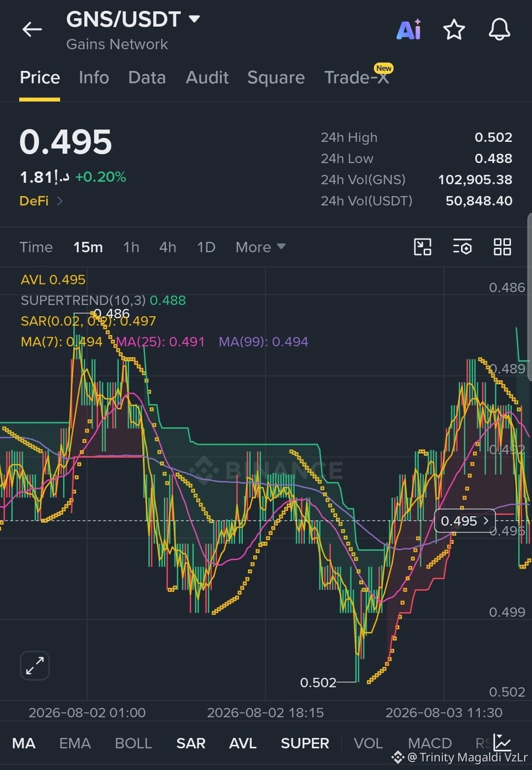Tap the MA(7) legend value
This screenshot has width=532, height=770.
coord(62,341)
